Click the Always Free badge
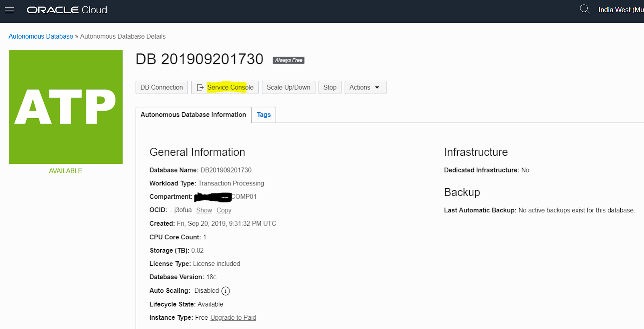 pos(289,60)
